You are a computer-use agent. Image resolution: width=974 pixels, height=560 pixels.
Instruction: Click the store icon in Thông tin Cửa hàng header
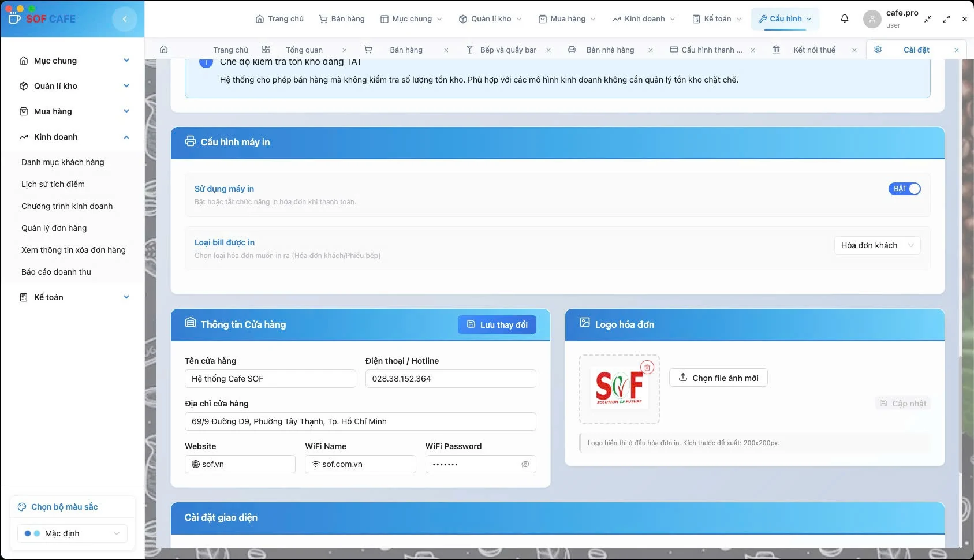(191, 323)
